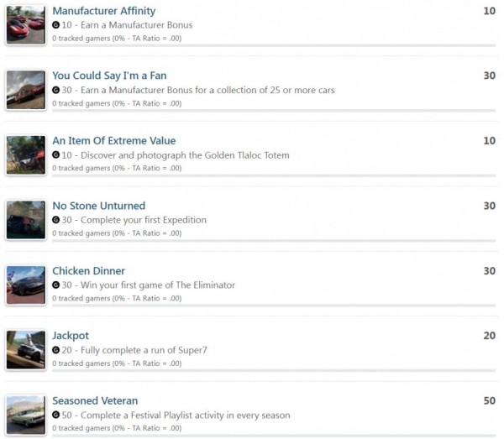Image resolution: width=504 pixels, height=439 pixels.
Task: Open the Seasoned Veteran achievement thumbnail
Action: point(26,415)
